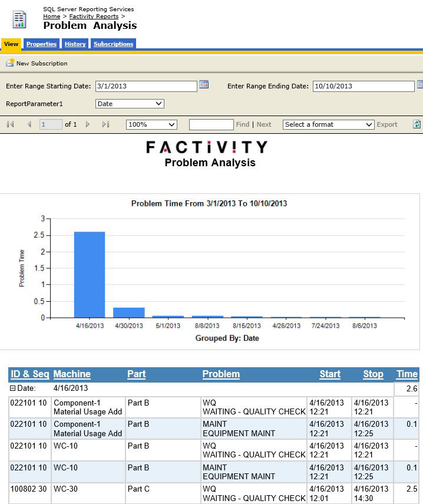This screenshot has width=423, height=504.
Task: Click the 8/8/2013 axis label
Action: [x=207, y=326]
